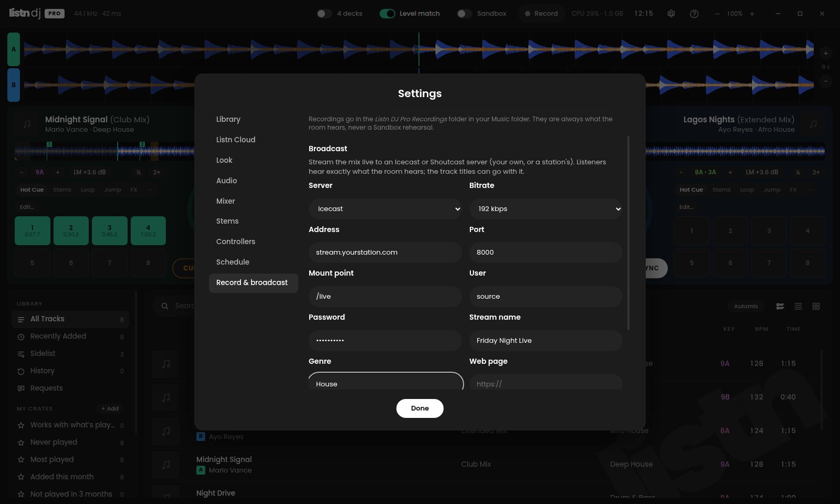Switch to the grid view icon
Screen dimensions: 840x504
pos(816,306)
